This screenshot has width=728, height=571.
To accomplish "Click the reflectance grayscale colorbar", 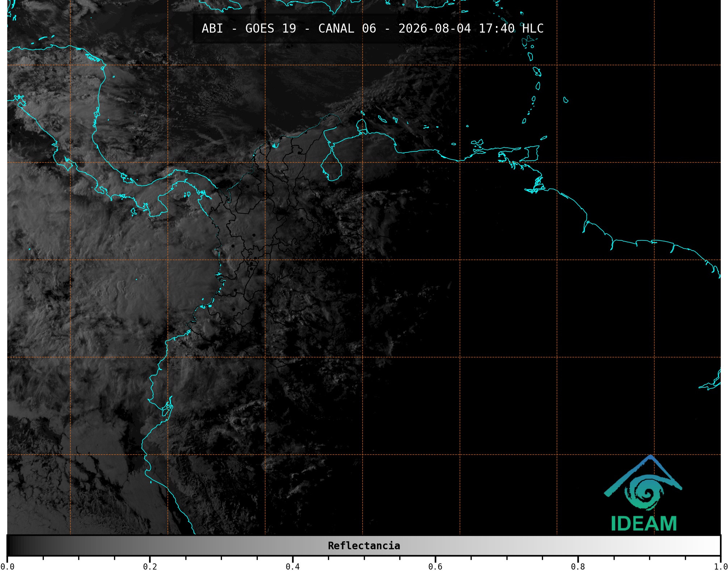I will tap(364, 545).
